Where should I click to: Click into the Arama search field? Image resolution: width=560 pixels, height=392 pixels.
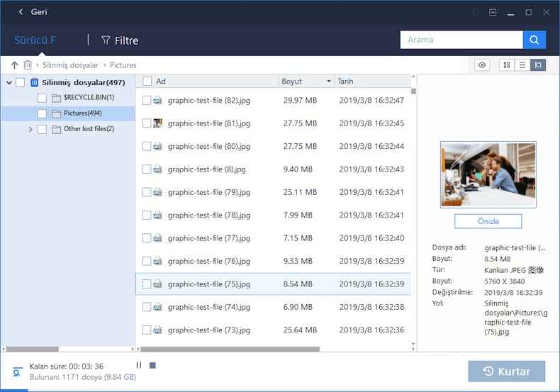461,40
